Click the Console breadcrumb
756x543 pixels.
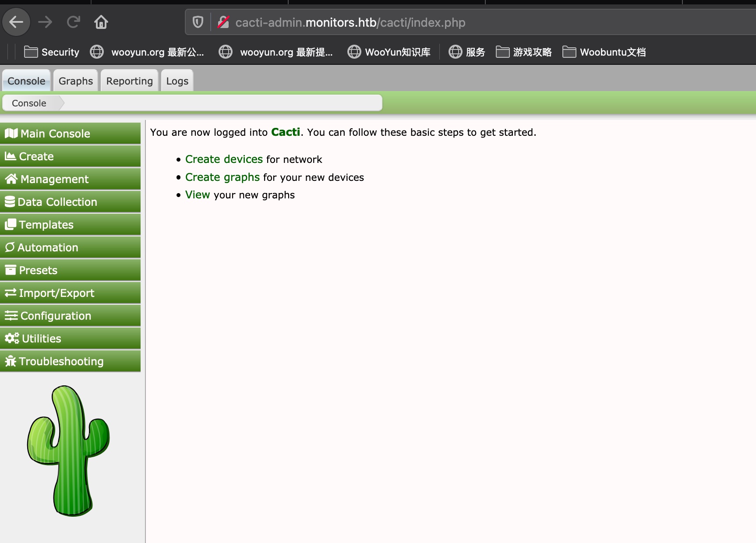tap(29, 103)
